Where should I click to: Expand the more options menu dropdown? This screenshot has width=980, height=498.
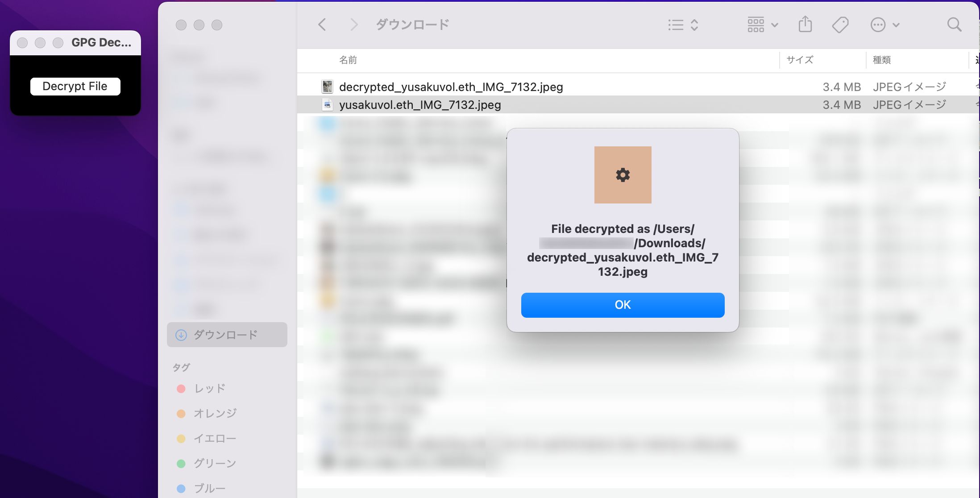click(x=885, y=24)
